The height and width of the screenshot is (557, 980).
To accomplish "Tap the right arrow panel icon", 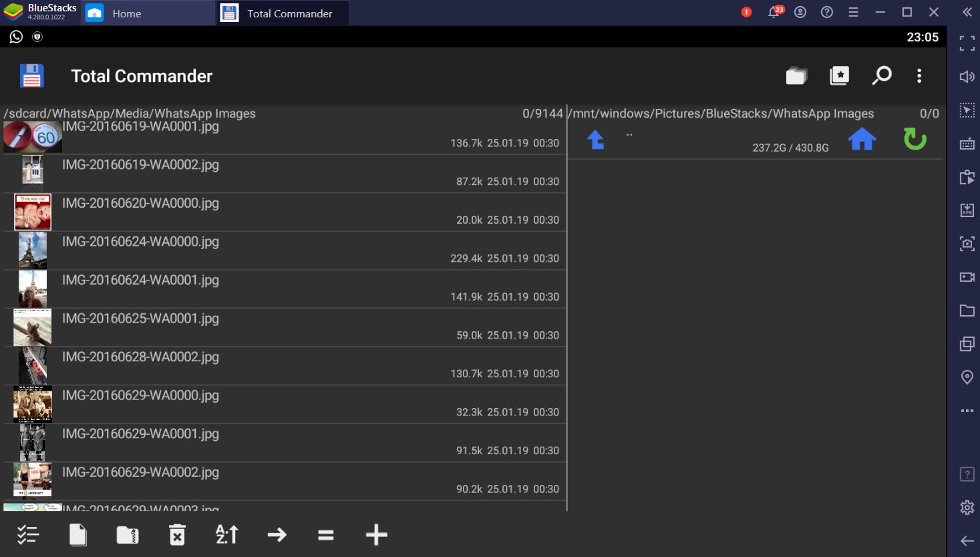I will 277,534.
